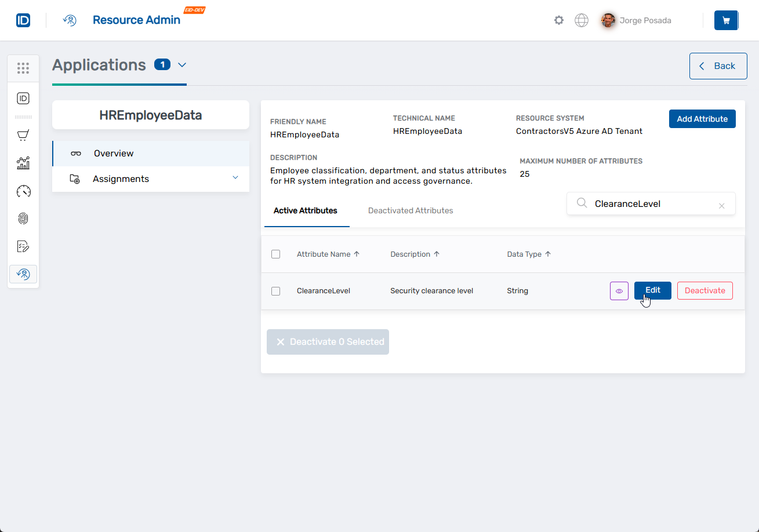
Task: Check the ClearanceLevel row checkbox
Action: click(276, 291)
